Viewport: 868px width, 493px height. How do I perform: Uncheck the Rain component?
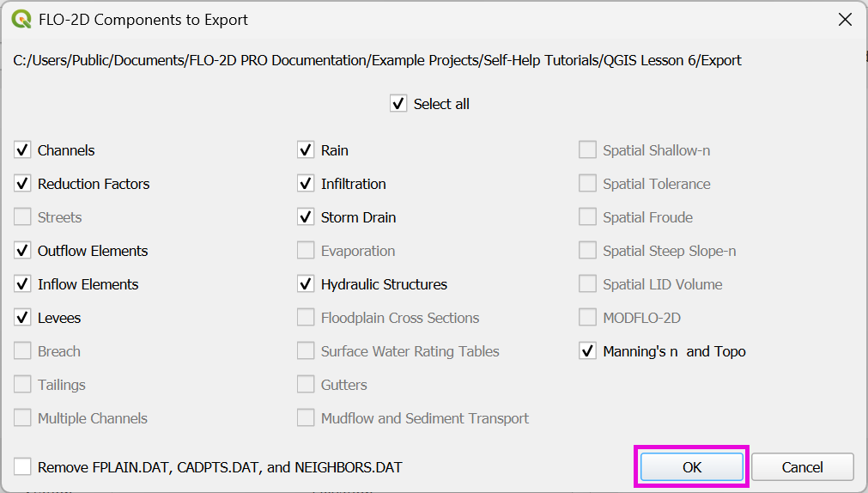306,150
